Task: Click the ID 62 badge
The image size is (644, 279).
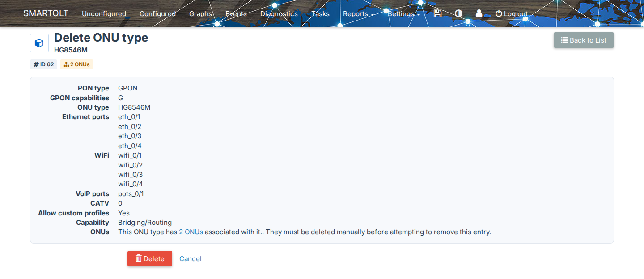Action: click(x=44, y=64)
